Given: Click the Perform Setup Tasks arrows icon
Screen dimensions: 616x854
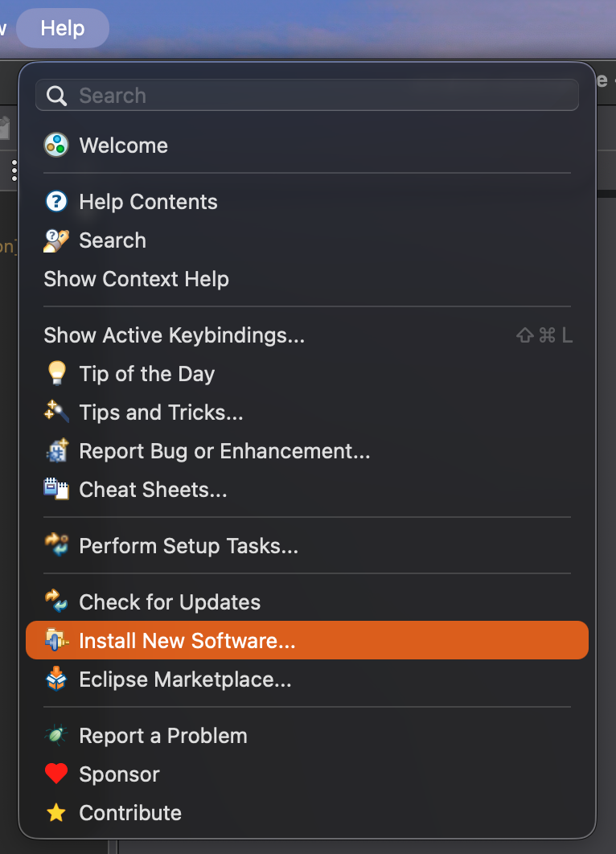Looking at the screenshot, I should [56, 544].
